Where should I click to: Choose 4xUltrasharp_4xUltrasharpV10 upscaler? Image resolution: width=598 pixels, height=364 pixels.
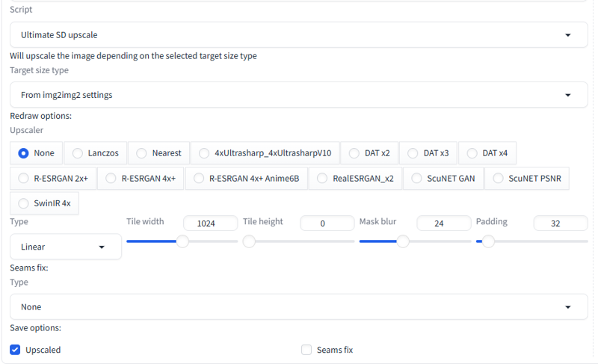pyautogui.click(x=265, y=152)
